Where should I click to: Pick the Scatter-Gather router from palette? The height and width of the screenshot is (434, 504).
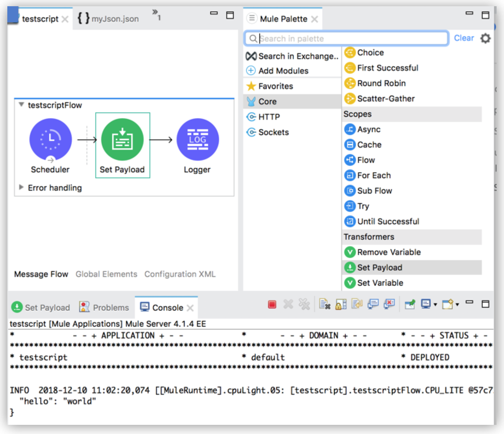click(386, 99)
